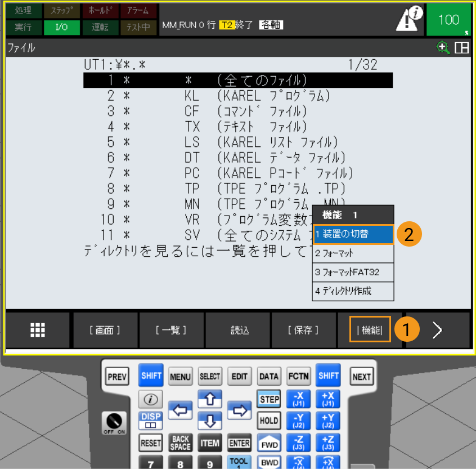Select 2 フォーマット menu item

(353, 253)
